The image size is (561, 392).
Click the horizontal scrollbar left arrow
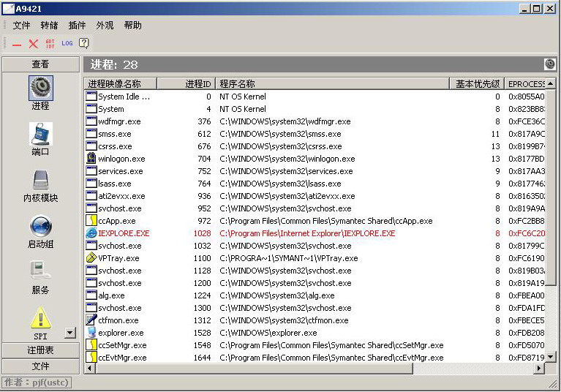click(x=90, y=368)
